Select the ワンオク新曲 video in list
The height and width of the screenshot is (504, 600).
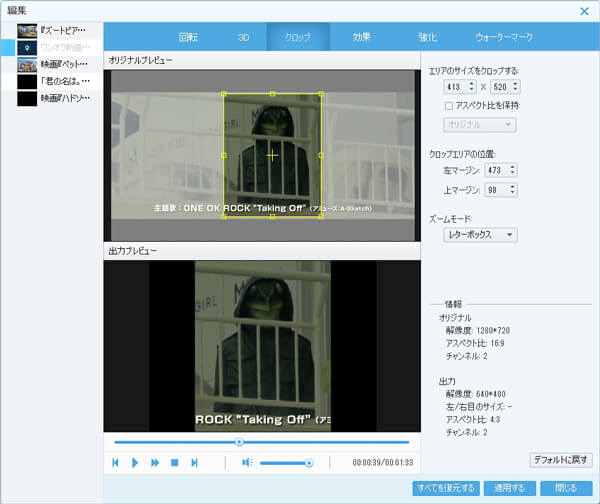[x=52, y=47]
